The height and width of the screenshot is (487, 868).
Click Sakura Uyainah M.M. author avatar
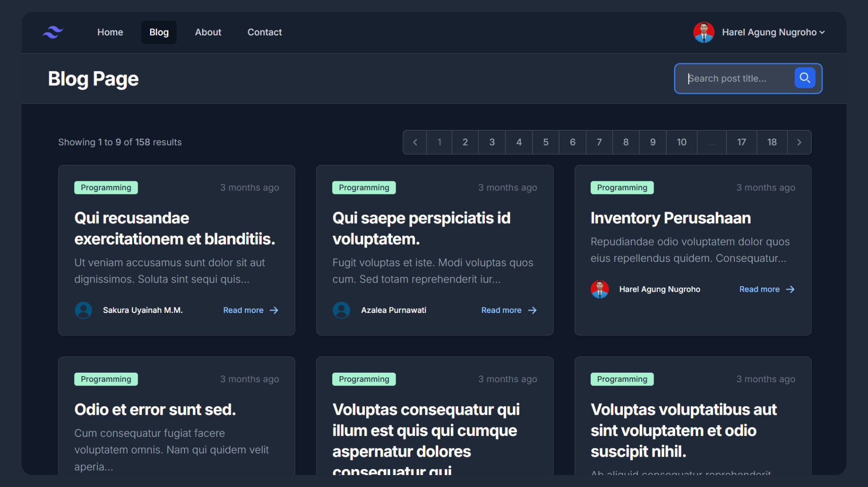click(x=84, y=310)
